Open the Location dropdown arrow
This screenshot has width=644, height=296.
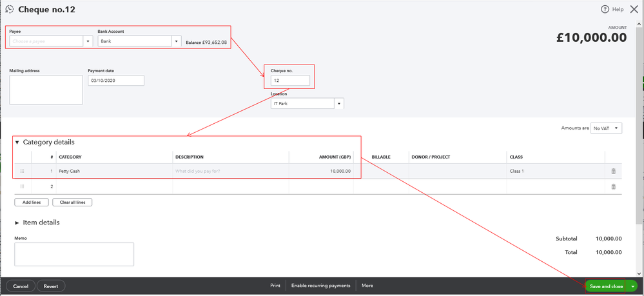[x=339, y=104]
